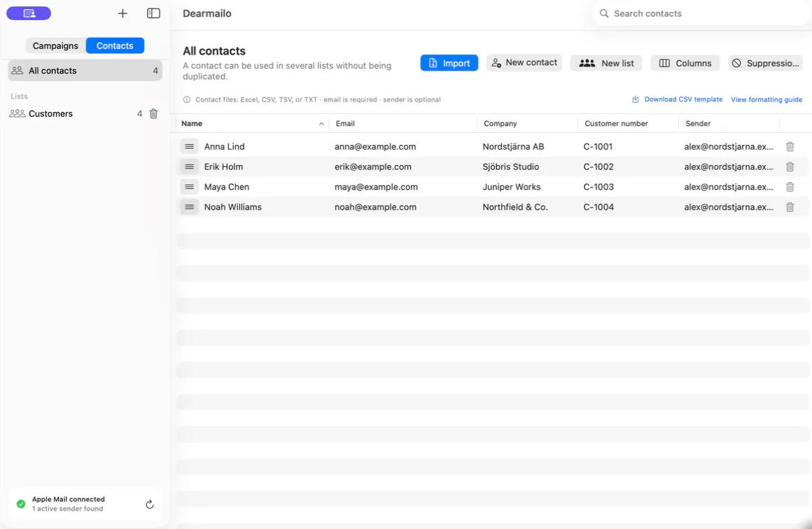Switch to the Campaigns tab

(x=55, y=45)
